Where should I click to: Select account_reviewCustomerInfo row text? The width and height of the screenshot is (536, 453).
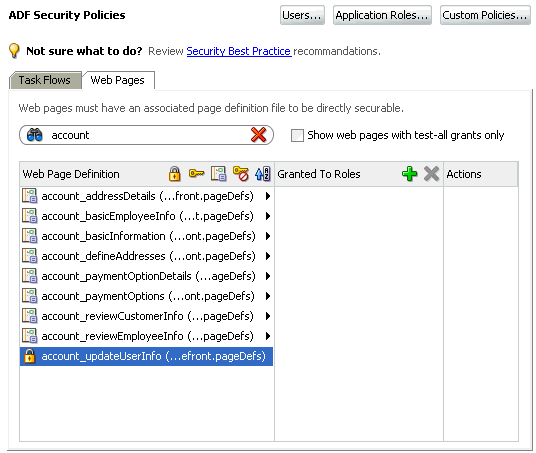pos(147,316)
